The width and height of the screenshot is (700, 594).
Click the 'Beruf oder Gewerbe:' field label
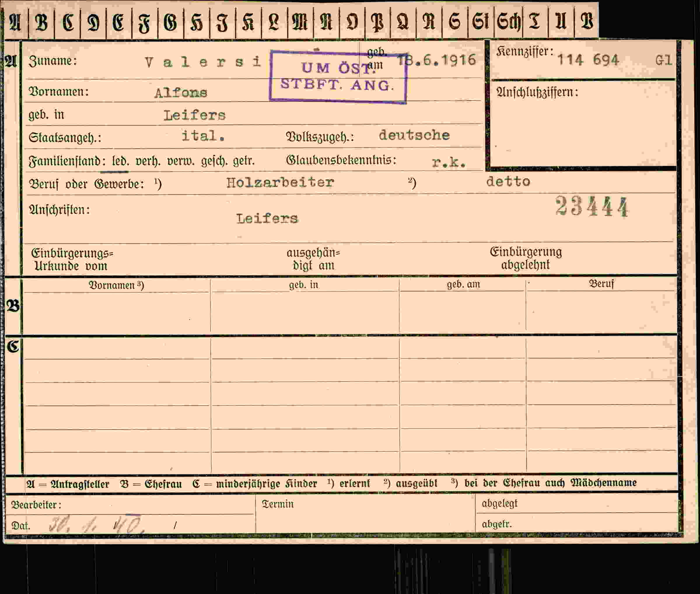87,184
